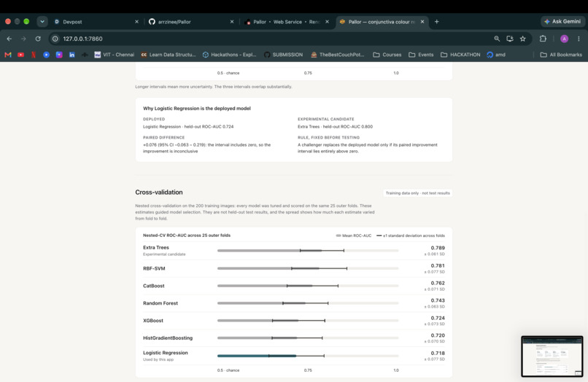
Task: Open the Events bookmarks folder
Action: (x=421, y=55)
